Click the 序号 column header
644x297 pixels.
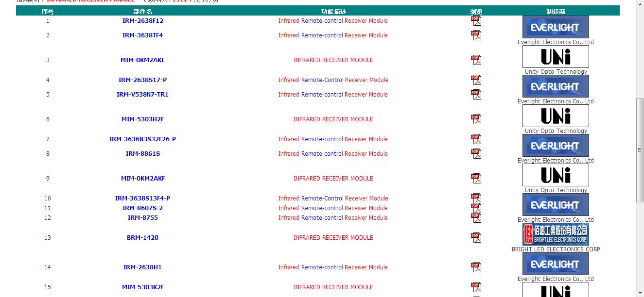point(48,12)
